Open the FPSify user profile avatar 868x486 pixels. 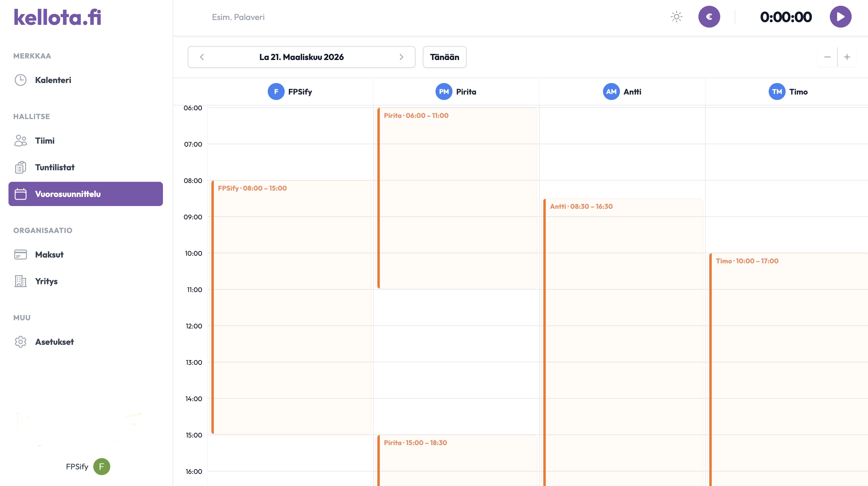coord(101,466)
